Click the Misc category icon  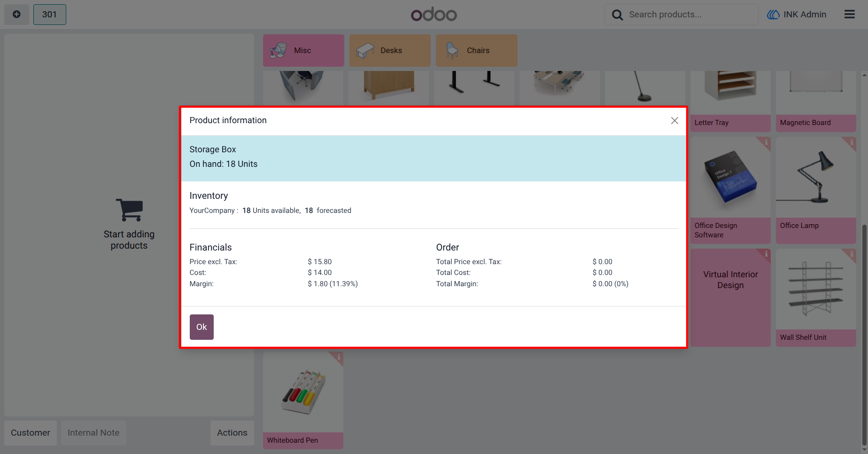[279, 50]
